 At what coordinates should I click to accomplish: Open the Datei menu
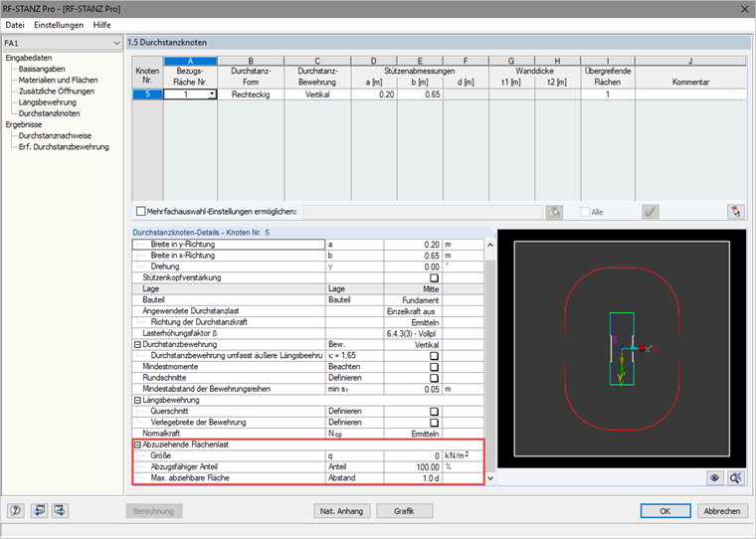[x=15, y=25]
